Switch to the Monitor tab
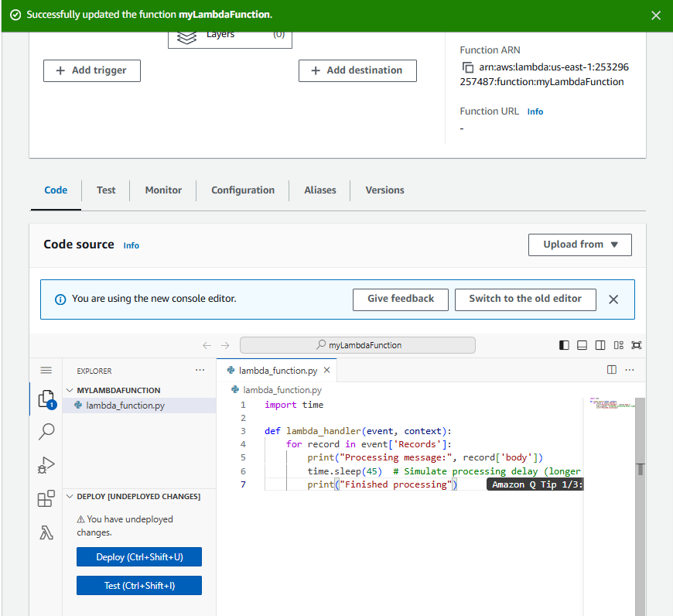The width and height of the screenshot is (673, 616). pos(163,190)
